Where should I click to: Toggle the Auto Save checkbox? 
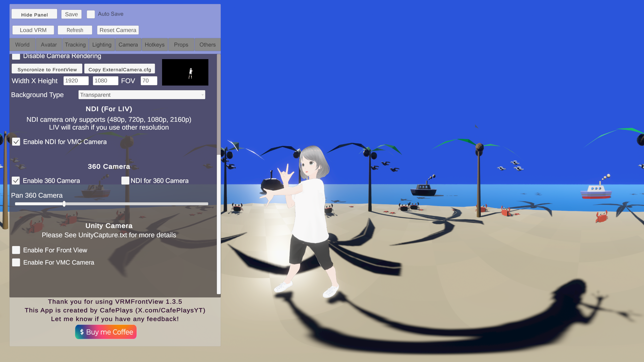(91, 14)
